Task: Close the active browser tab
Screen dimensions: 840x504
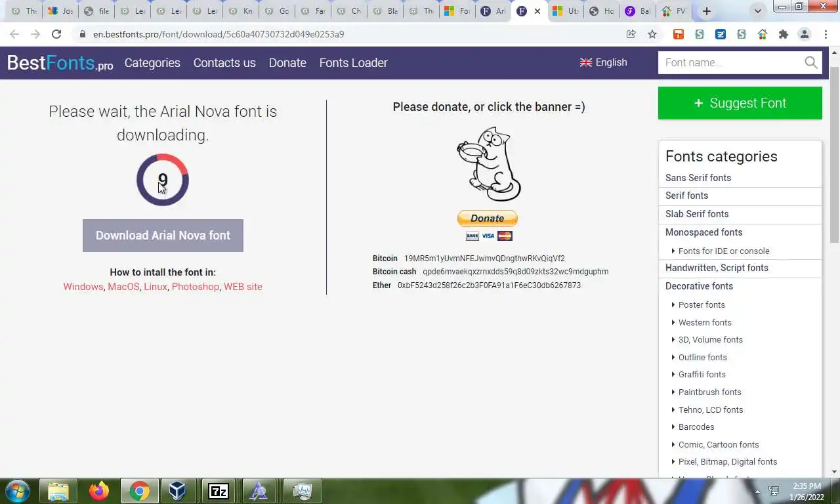Action: [x=537, y=11]
